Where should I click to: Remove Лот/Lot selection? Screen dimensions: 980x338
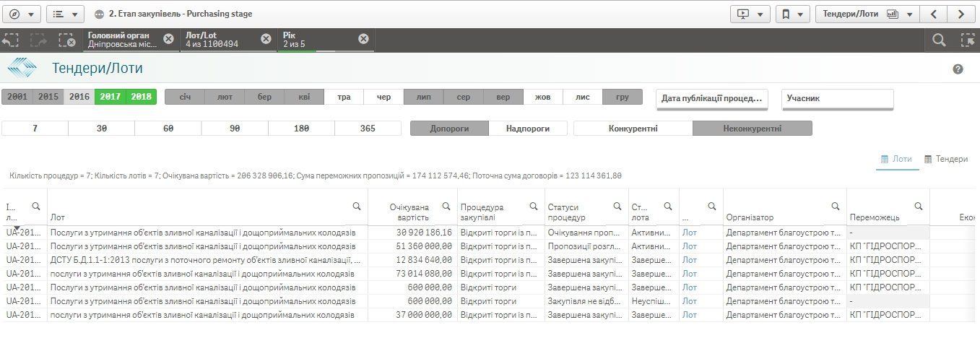266,39
